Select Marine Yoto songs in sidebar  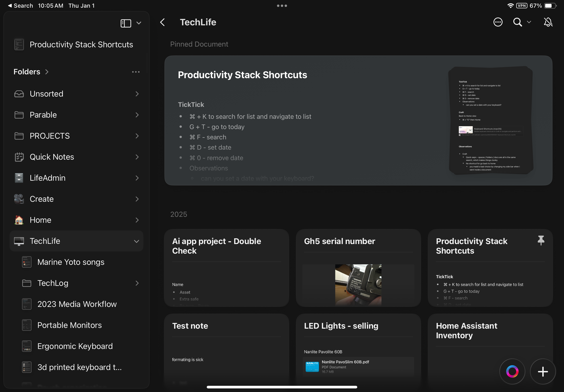[x=71, y=262]
